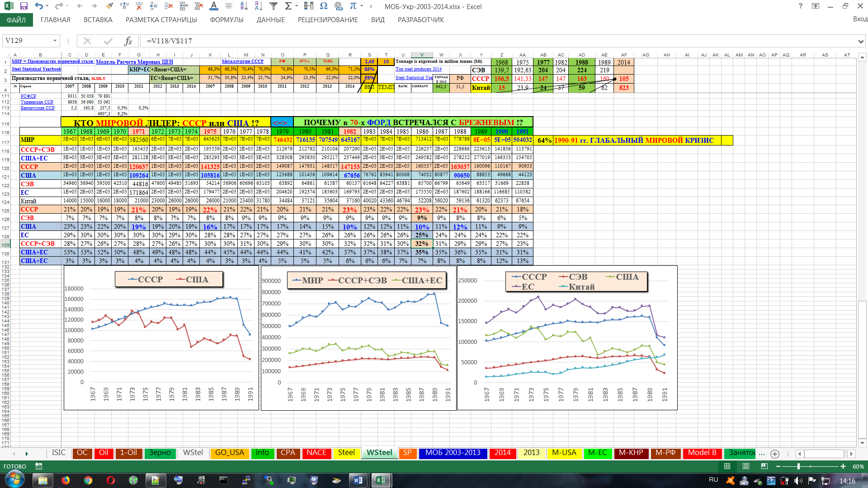Open the Name Box dropdown arrow
Viewport: 868px width, 488px height.
(x=55, y=41)
